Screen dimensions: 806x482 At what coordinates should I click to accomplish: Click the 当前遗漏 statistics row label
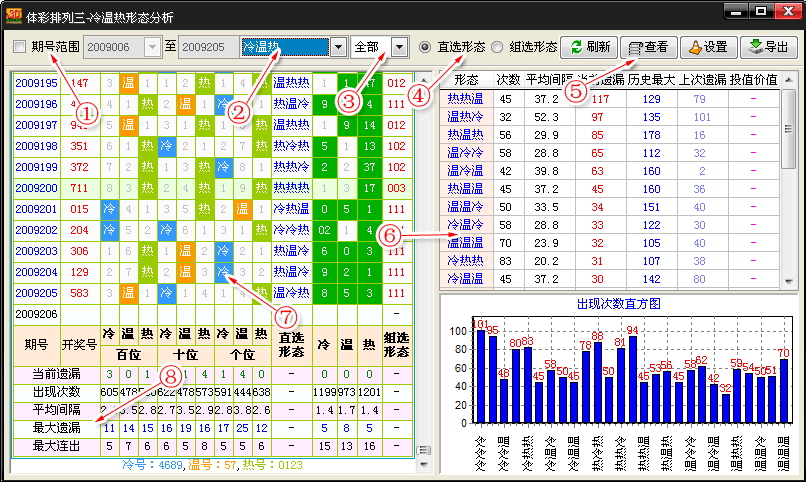(x=57, y=374)
